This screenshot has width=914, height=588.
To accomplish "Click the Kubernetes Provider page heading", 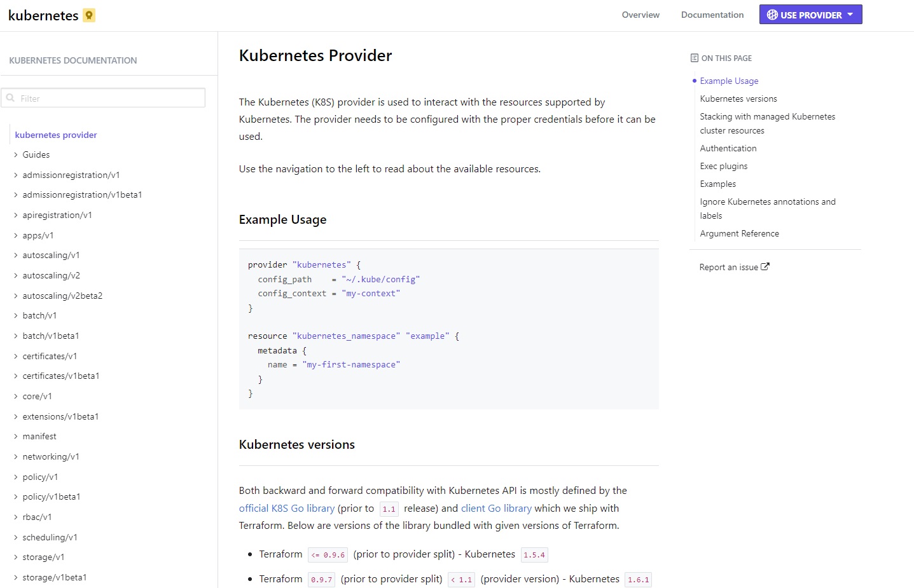I will pyautogui.click(x=315, y=55).
